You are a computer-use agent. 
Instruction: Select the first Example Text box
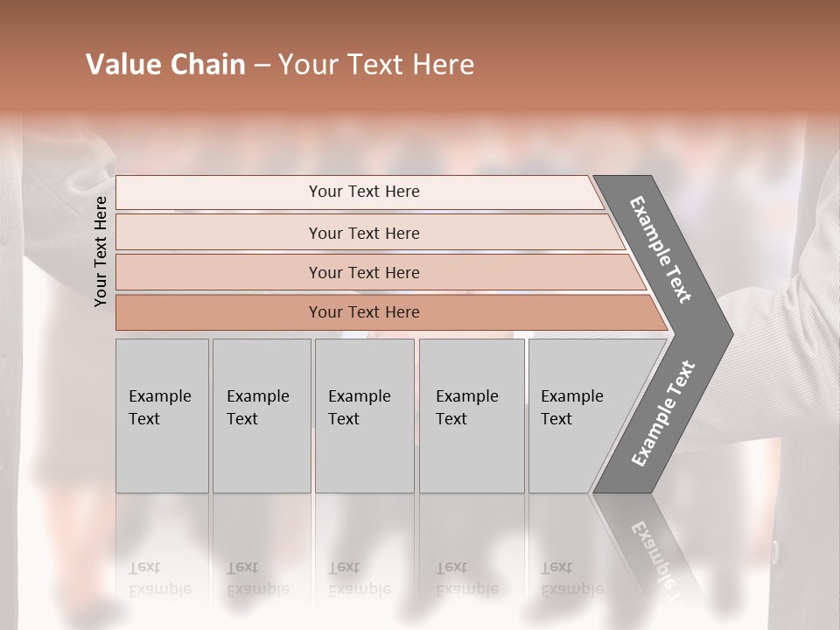[x=162, y=416]
